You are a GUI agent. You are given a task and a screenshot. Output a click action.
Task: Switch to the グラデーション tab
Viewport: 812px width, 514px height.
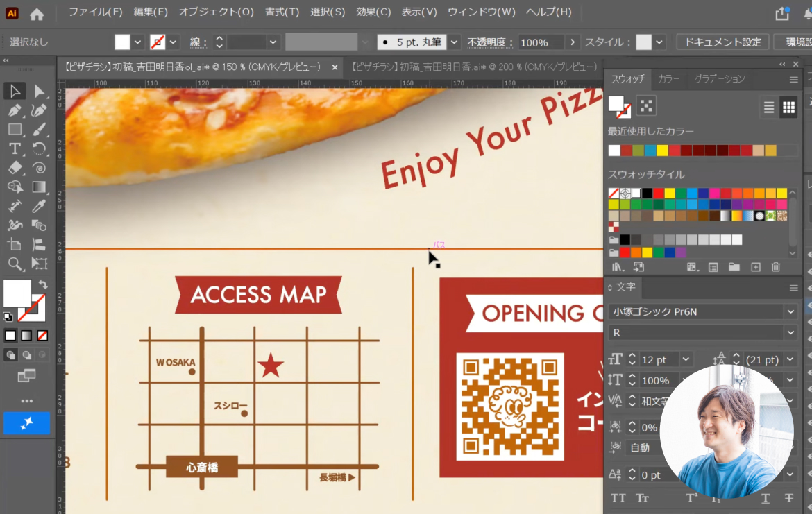click(719, 78)
